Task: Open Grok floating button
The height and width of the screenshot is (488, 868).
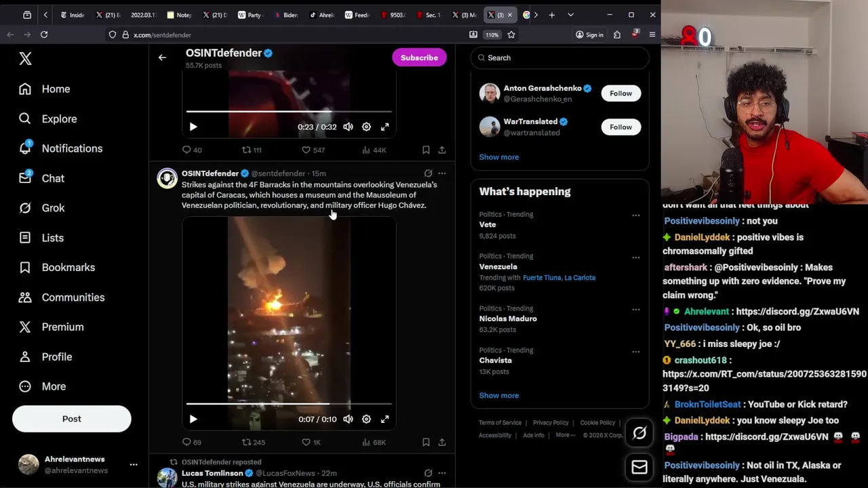Action: pos(639,433)
